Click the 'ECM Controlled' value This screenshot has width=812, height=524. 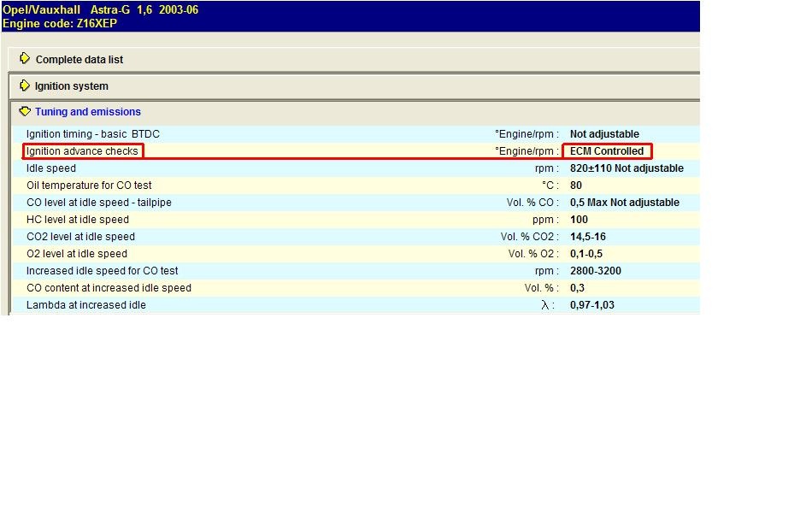(607, 151)
